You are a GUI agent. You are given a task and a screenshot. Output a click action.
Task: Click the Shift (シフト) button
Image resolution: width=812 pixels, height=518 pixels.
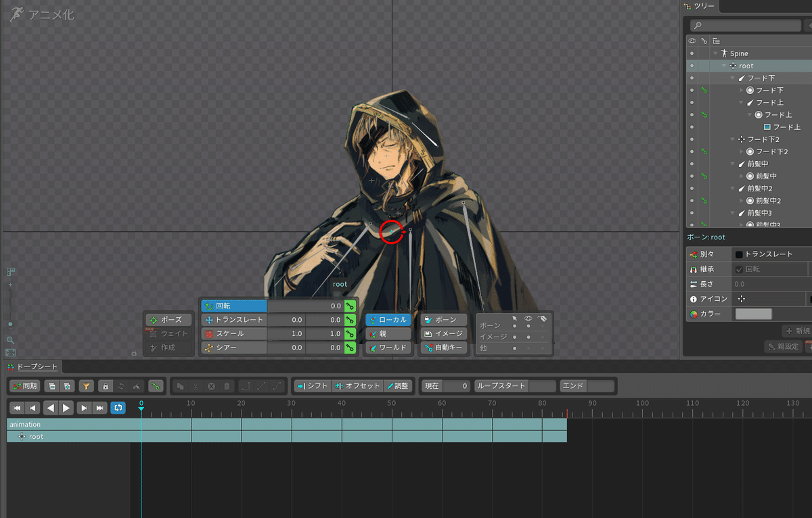(x=313, y=386)
